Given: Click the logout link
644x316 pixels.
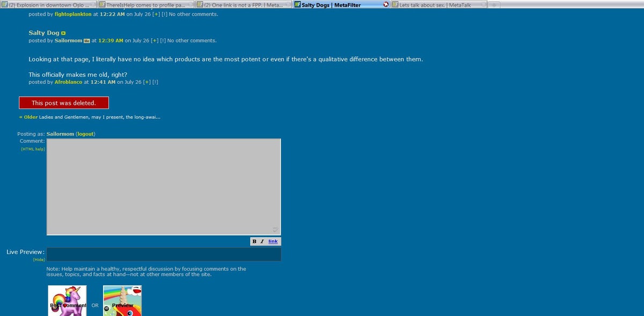Looking at the screenshot, I should tap(85, 134).
